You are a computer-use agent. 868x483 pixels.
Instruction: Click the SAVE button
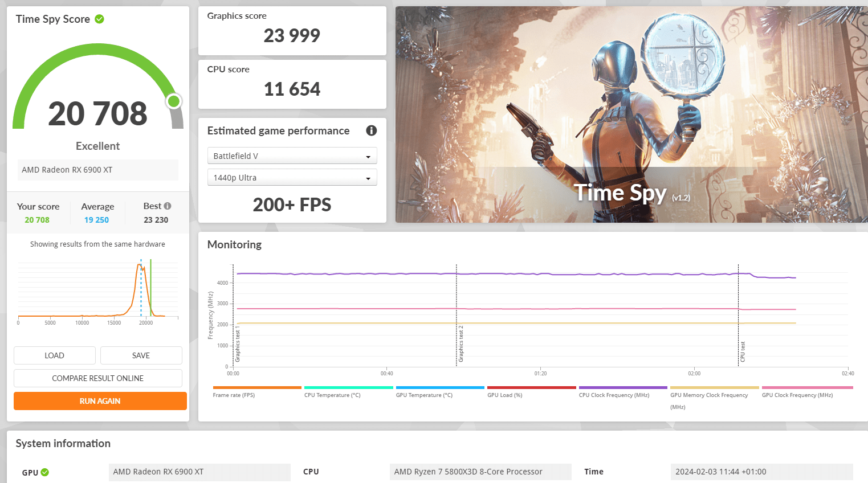coord(141,355)
